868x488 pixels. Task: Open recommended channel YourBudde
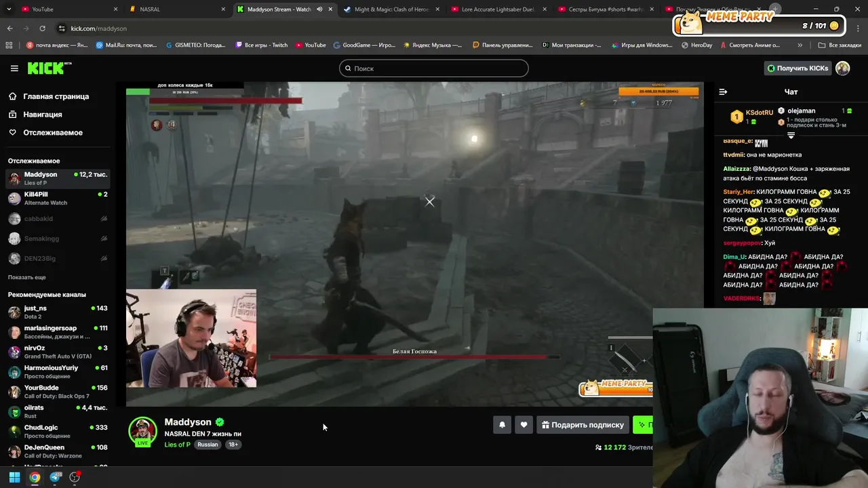pos(58,392)
